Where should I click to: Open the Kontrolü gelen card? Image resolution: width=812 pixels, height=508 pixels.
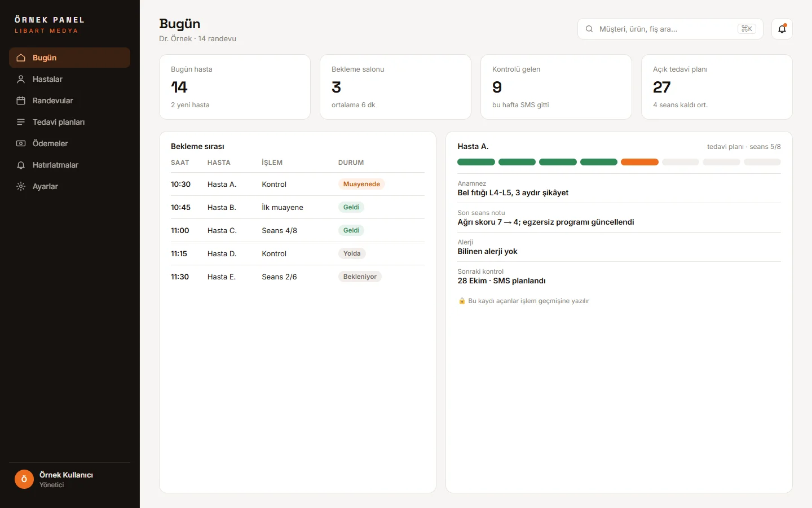point(556,87)
